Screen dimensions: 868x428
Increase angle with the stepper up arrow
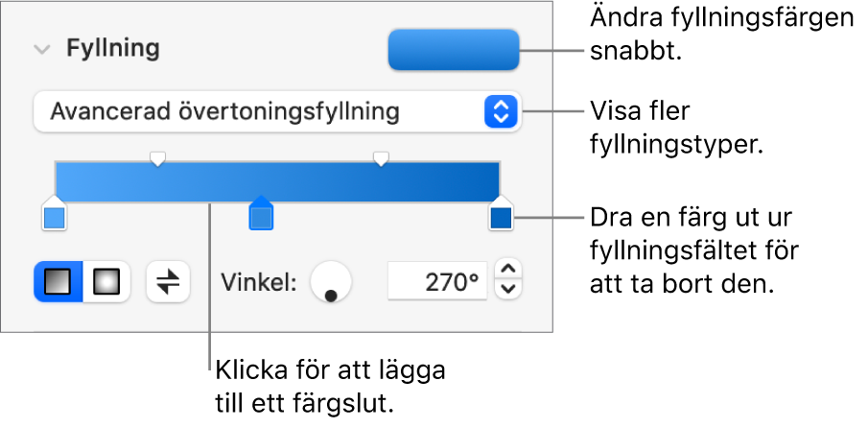[511, 272]
